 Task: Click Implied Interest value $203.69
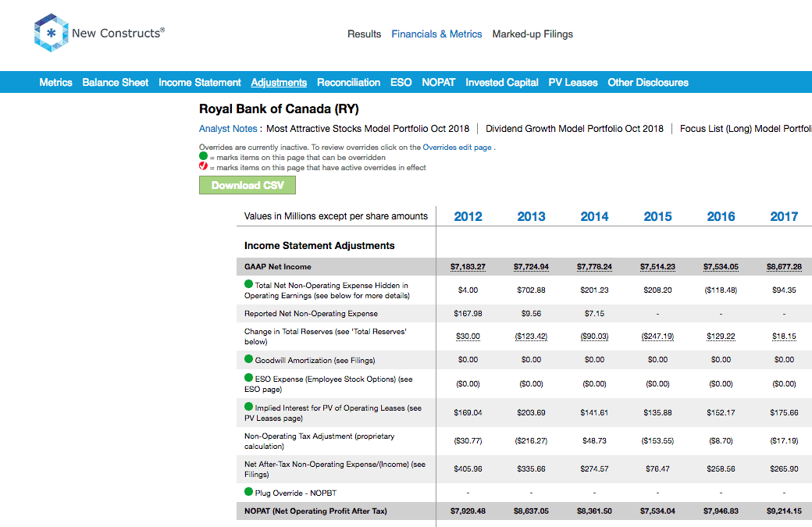pyautogui.click(x=532, y=413)
